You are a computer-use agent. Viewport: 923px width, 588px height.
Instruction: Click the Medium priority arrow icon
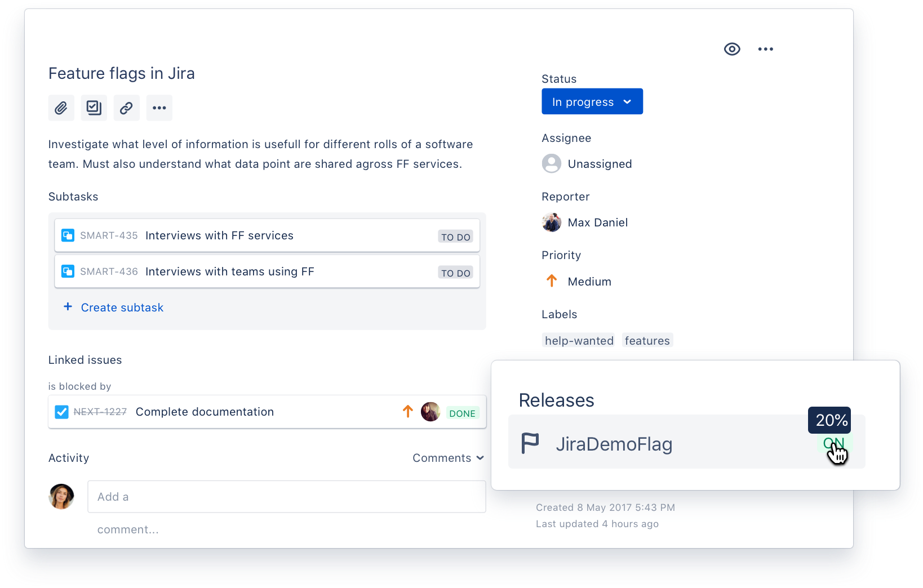click(551, 280)
